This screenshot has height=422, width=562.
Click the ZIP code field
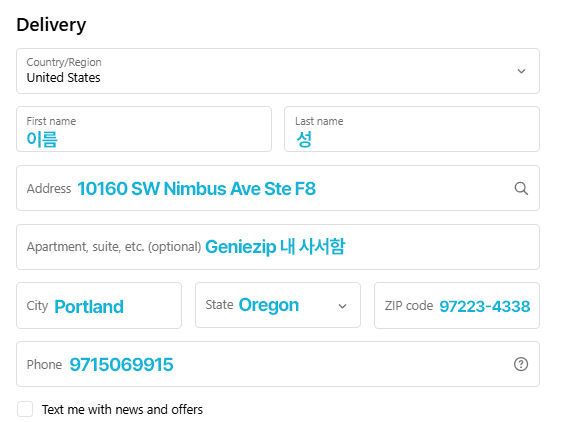(457, 305)
